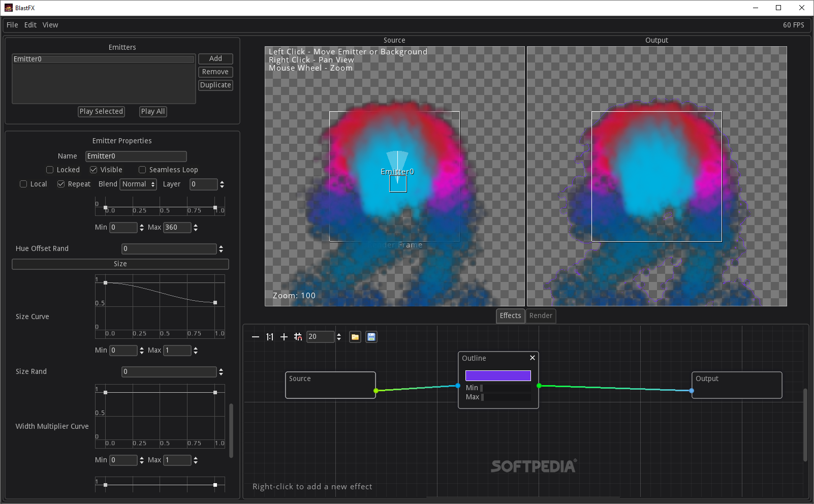
Task: Adjust the Outline Min slider
Action: click(506, 388)
